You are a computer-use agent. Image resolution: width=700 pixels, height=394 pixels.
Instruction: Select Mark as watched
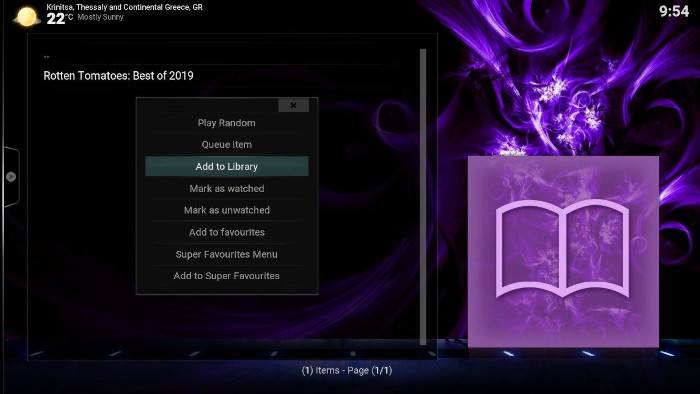(x=226, y=188)
